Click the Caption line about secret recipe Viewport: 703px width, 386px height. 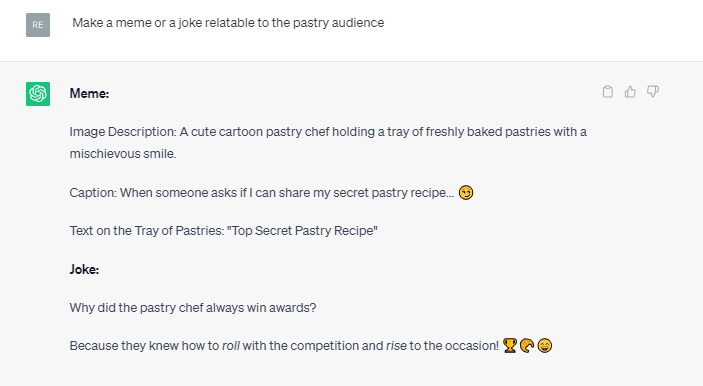(x=271, y=192)
